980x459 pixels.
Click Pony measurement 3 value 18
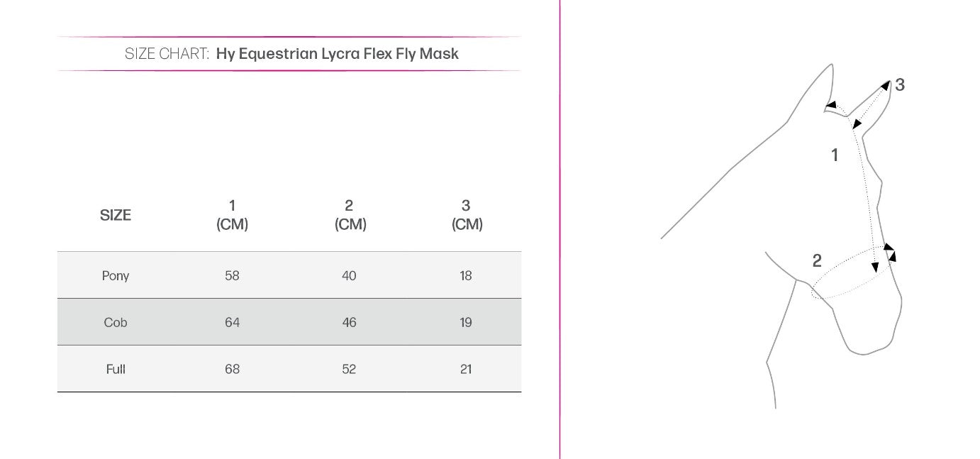466,275
